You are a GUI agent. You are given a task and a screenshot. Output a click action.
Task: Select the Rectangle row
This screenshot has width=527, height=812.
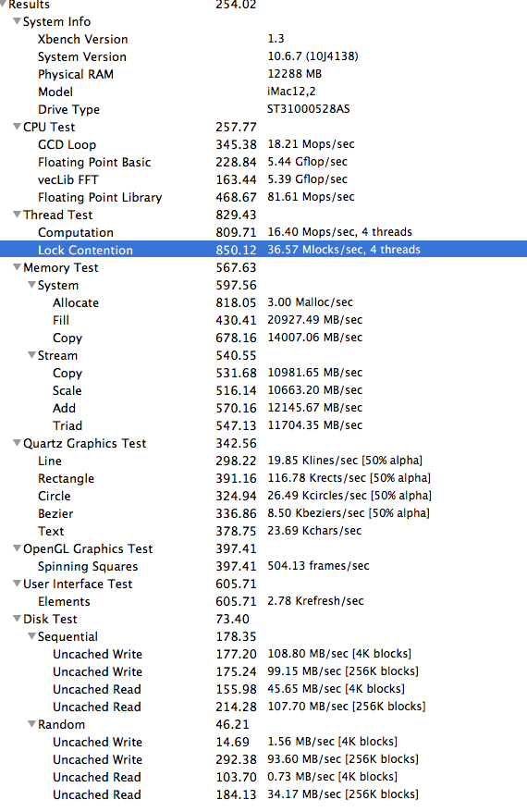[263, 478]
